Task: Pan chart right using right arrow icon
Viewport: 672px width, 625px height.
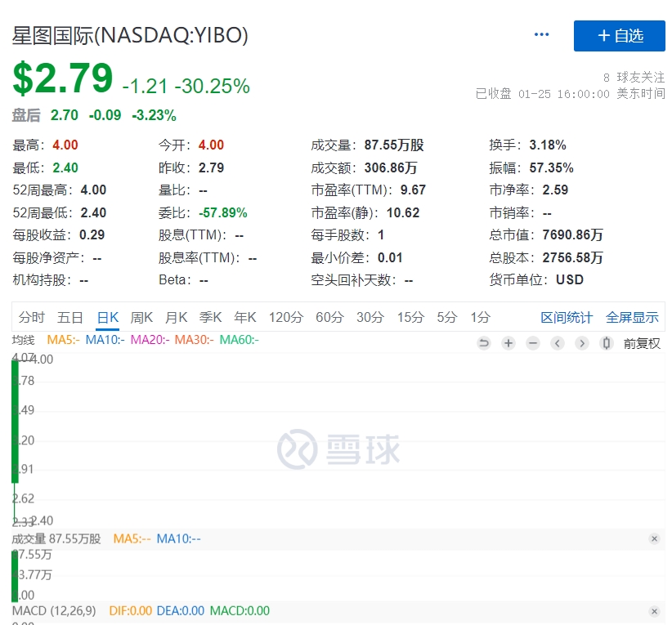Action: 582,343
